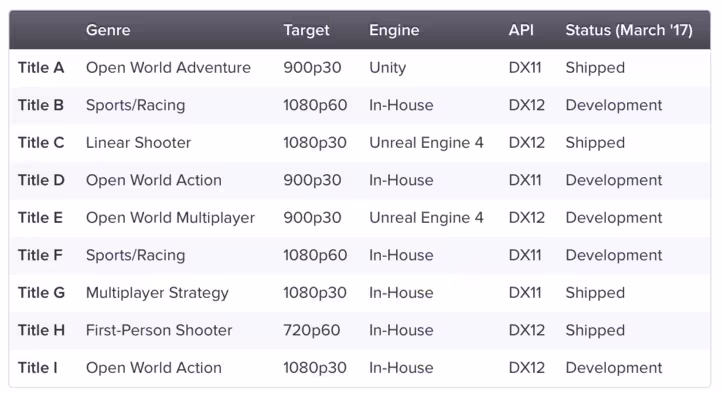Click the Genre column header
The width and height of the screenshot is (722, 394).
pos(108,30)
